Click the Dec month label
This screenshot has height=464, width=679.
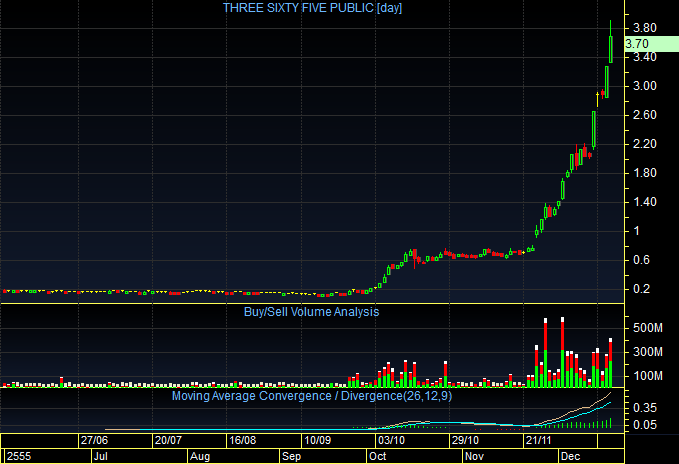570,456
